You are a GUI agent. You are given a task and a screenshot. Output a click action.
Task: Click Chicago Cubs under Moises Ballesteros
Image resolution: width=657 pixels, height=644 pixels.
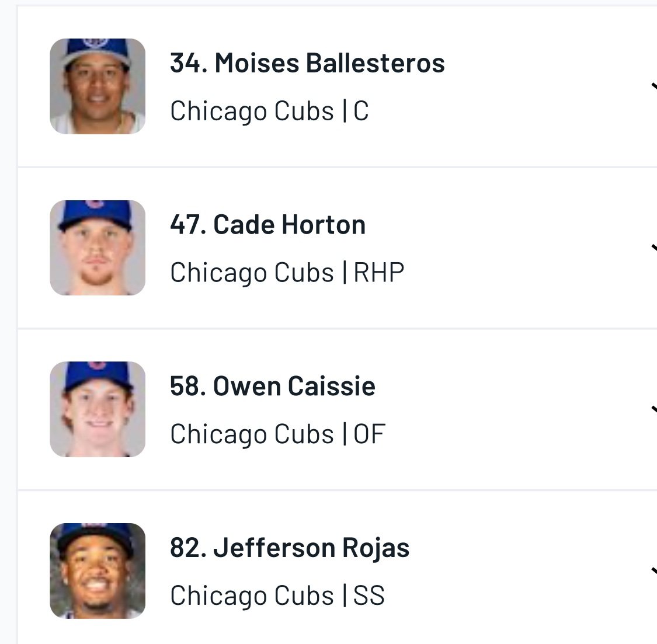tap(252, 111)
